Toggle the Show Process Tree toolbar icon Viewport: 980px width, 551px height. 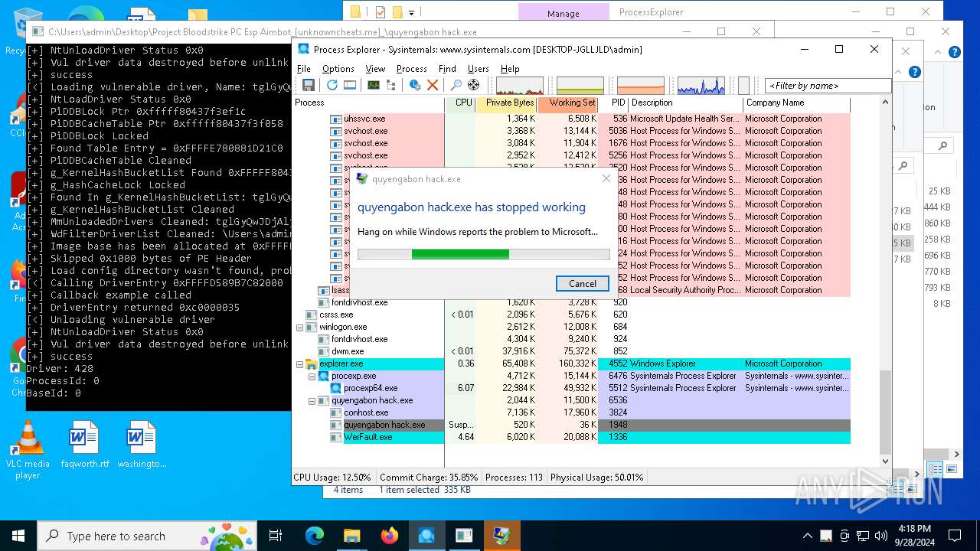(390, 85)
